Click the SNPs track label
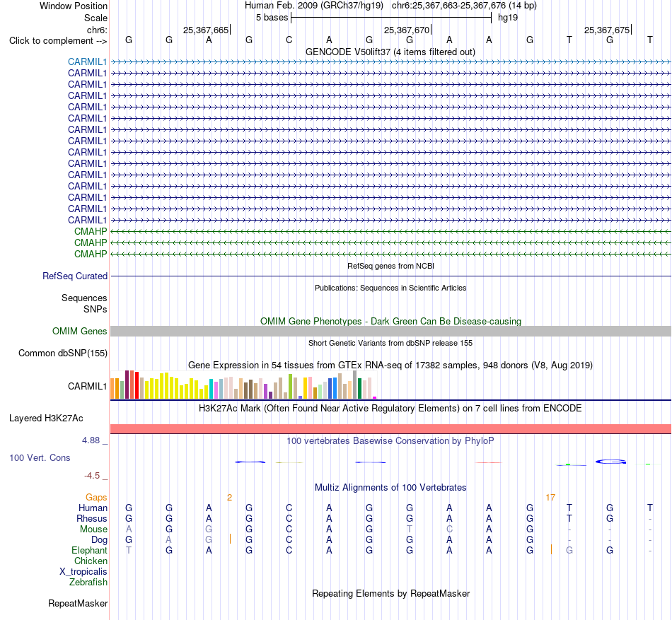This screenshot has height=620, width=672. pyautogui.click(x=95, y=309)
